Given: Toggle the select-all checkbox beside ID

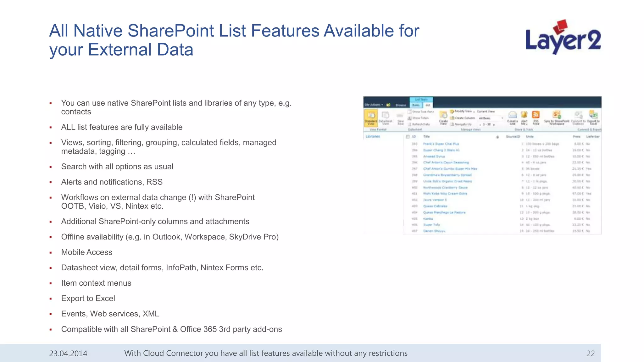Looking at the screenshot, I should [x=408, y=137].
